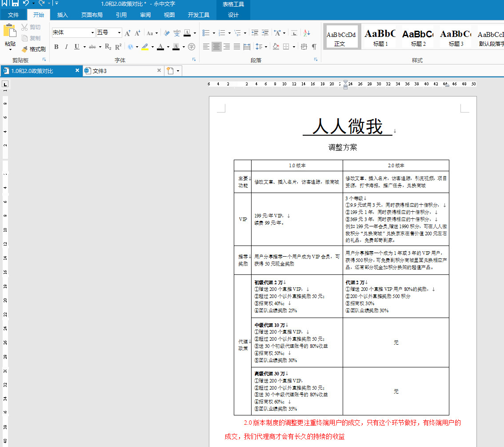This screenshot has width=504, height=447.
Task: Apply the 标题 3 heading style
Action: point(456,37)
